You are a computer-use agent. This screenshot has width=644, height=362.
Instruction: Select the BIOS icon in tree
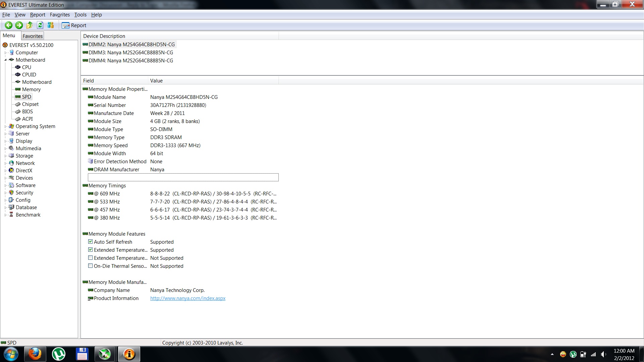(x=18, y=112)
